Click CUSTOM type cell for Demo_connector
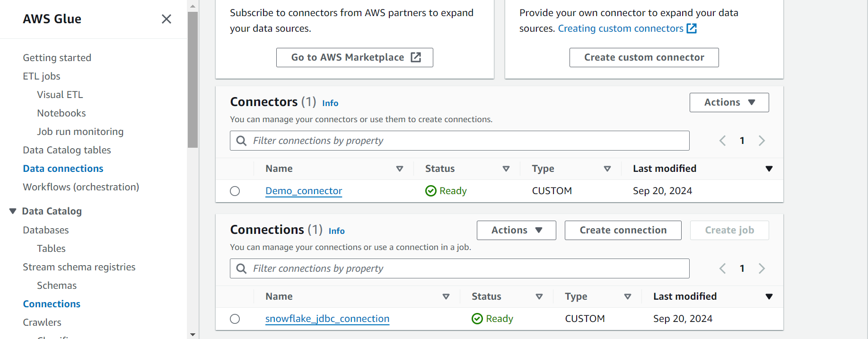 click(x=552, y=191)
